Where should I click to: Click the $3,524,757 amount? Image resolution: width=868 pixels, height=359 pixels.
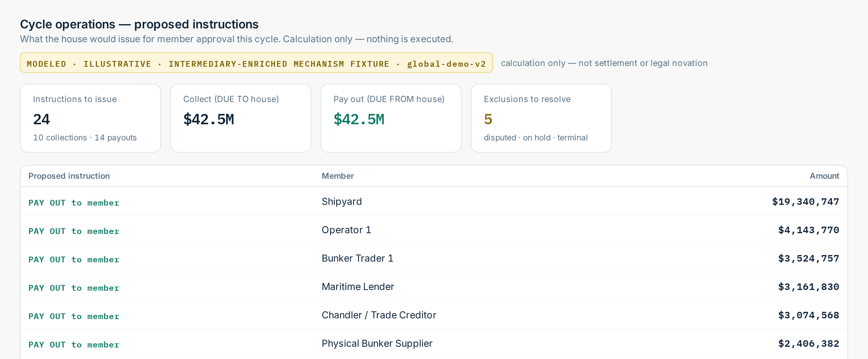[809, 259]
